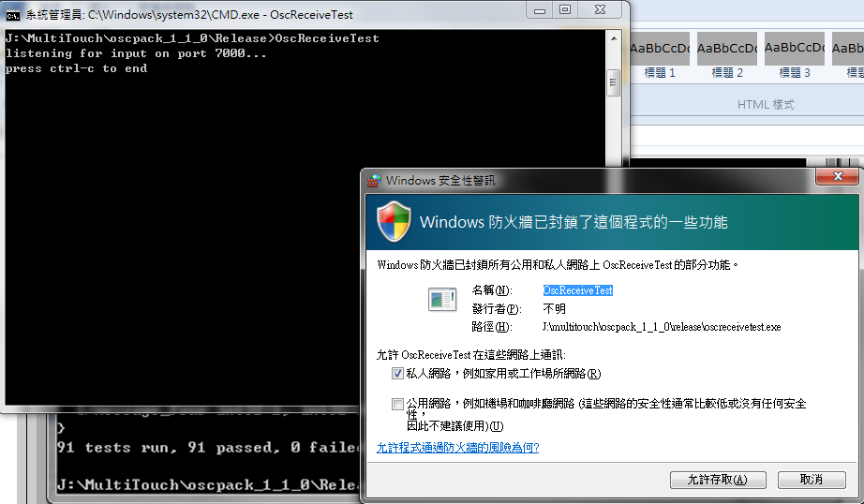The width and height of the screenshot is (864, 504).
Task: Click the highlighted OscReceiveTest name field
Action: click(577, 290)
